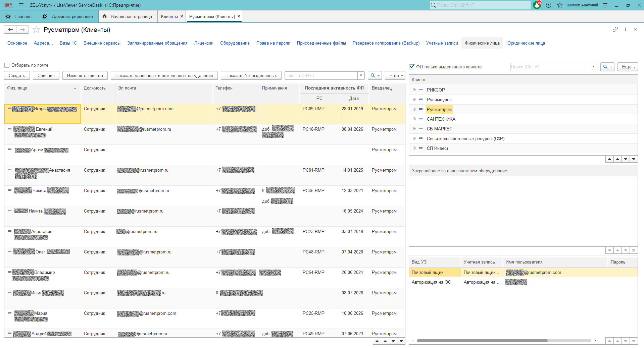Viewport: 644px width, 348px height.
Task: Sort by the Физ. лицо column header
Action: (x=42, y=94)
